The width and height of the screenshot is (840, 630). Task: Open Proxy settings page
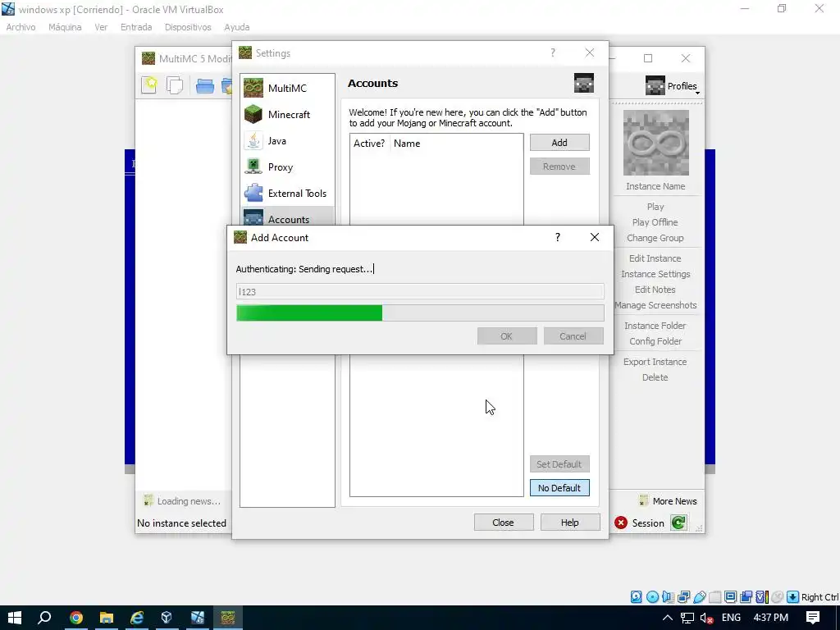tap(288, 167)
